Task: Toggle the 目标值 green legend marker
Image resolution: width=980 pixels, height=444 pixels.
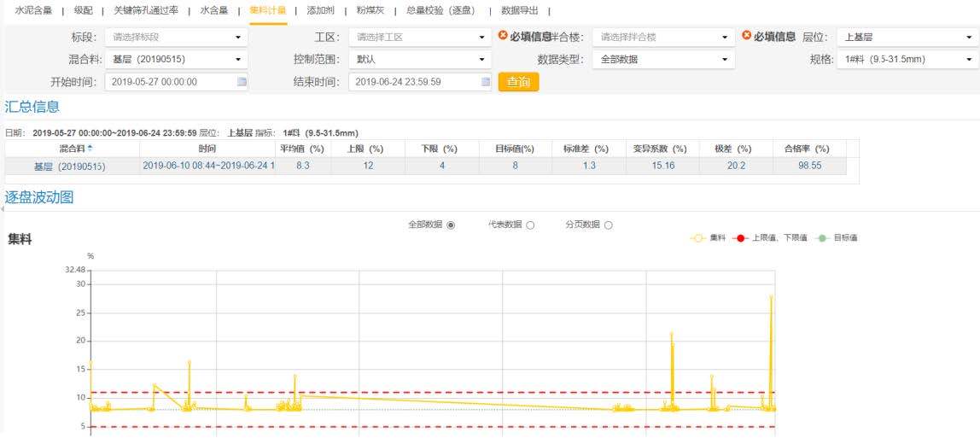Action: point(823,238)
